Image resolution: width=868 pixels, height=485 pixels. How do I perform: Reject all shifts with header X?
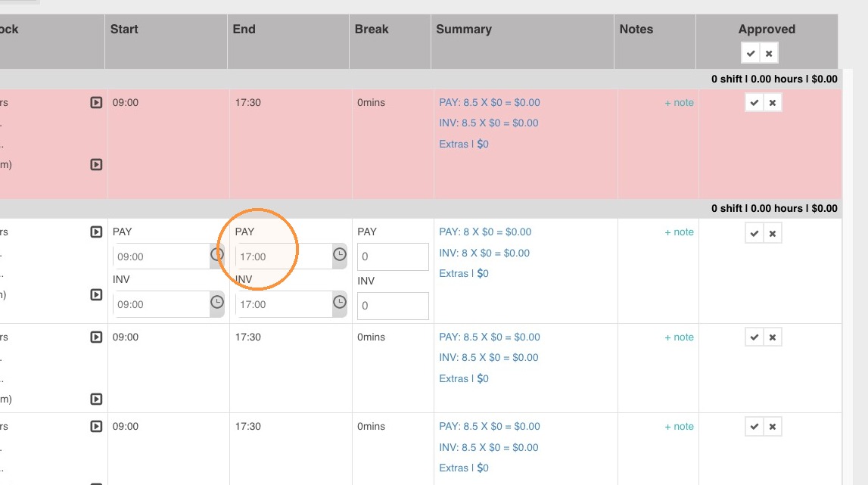point(769,54)
